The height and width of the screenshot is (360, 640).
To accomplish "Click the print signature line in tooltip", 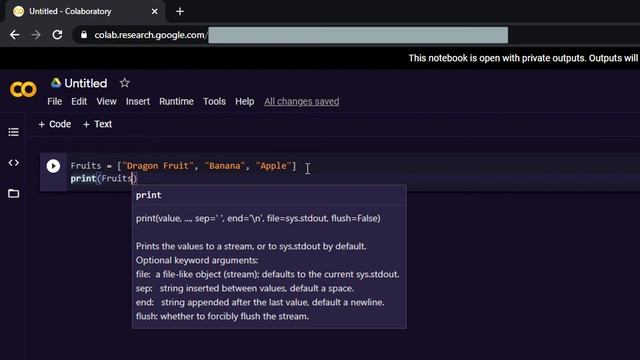I will (x=258, y=218).
